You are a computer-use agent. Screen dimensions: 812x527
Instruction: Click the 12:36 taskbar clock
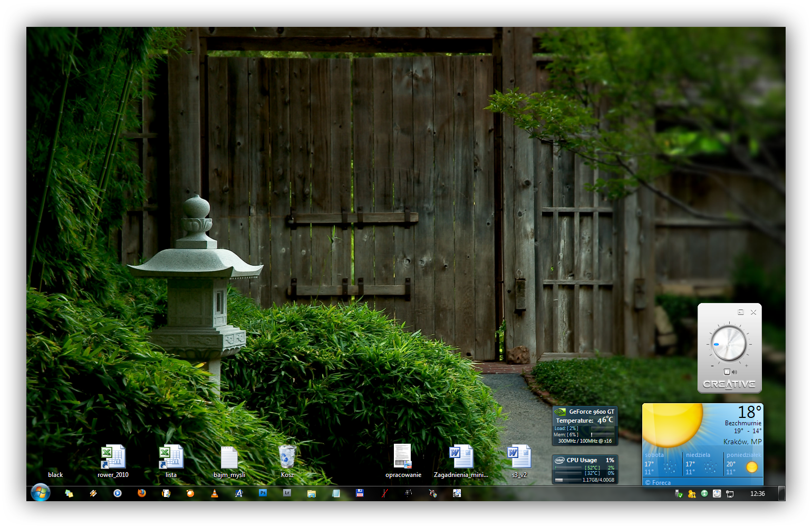[757, 494]
